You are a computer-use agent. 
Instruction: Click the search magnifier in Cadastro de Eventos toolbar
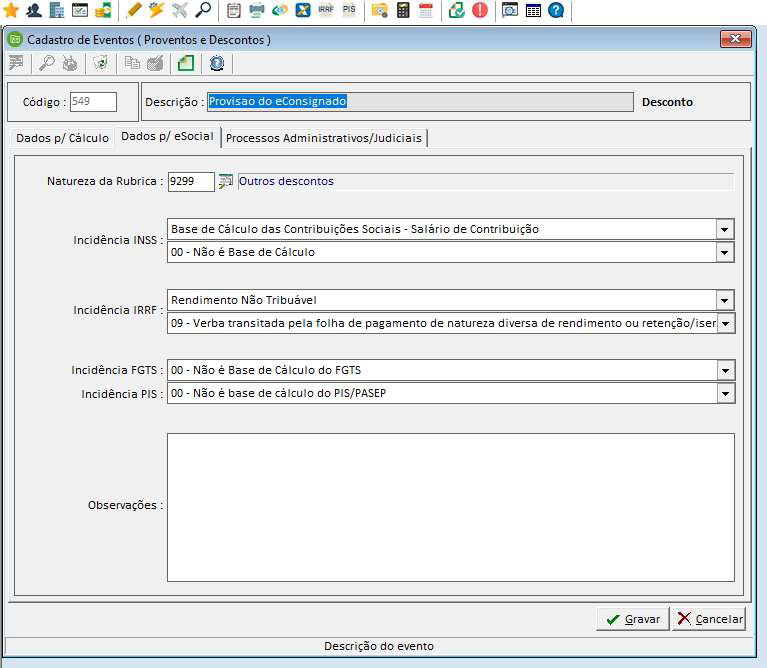[x=46, y=63]
